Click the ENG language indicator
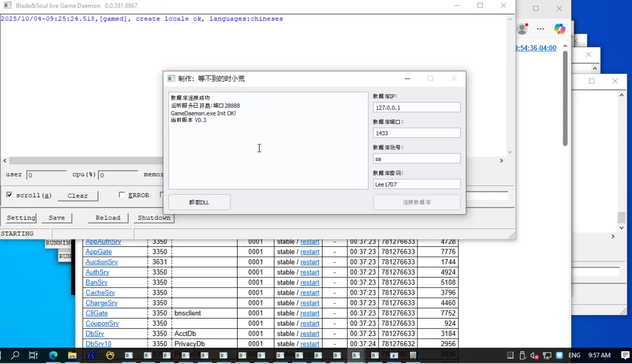 [574, 356]
